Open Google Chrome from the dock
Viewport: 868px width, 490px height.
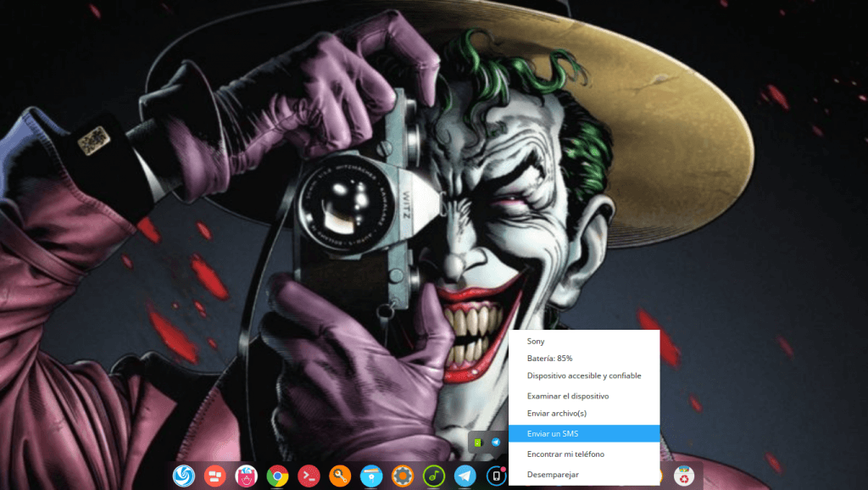point(277,476)
